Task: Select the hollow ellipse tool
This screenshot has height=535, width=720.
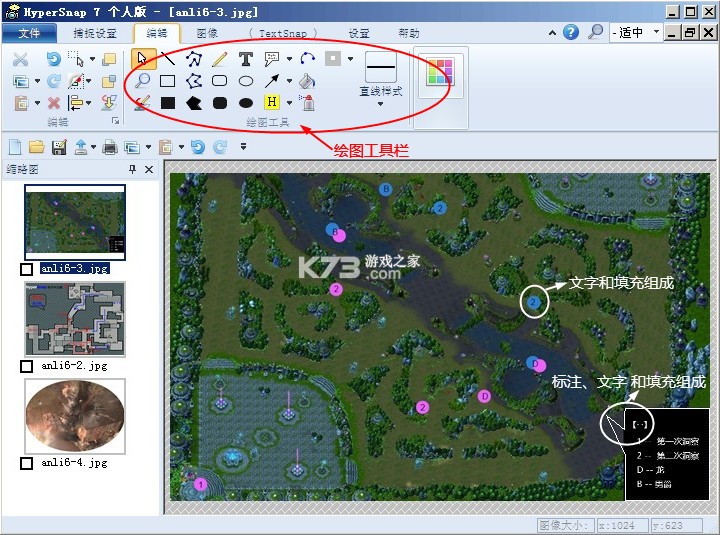Action: click(246, 81)
